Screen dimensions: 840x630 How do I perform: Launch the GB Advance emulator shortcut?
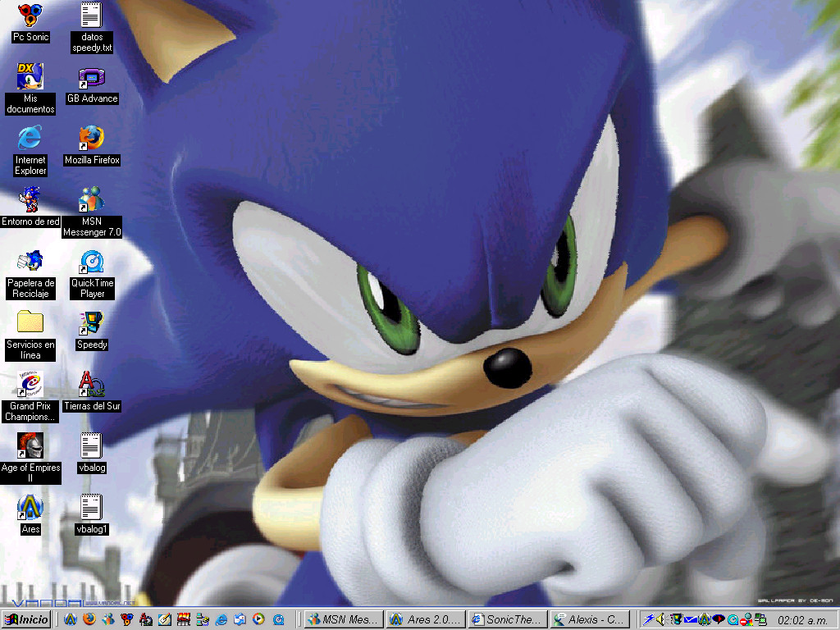tap(92, 85)
